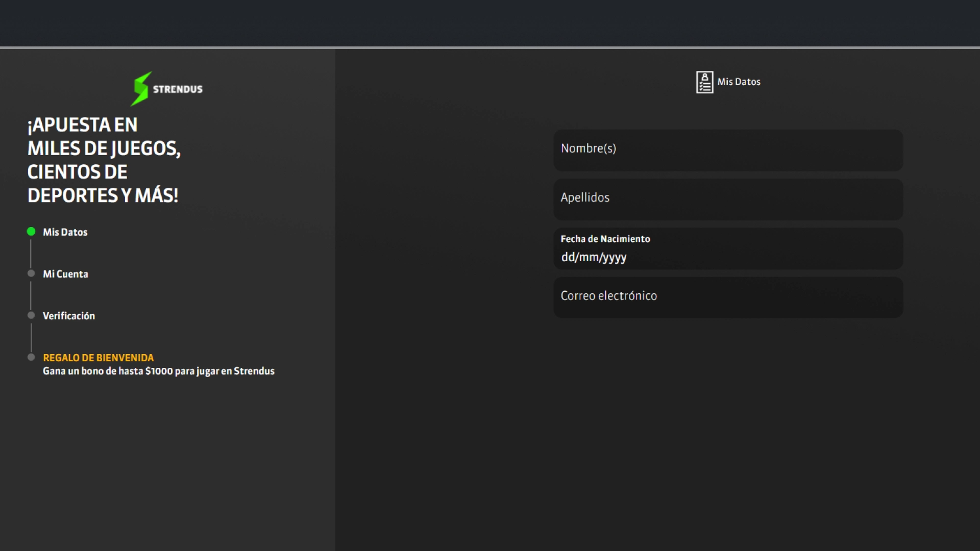Screen dimensions: 980x551
Task: Click the '¡APUESTA EN MILES DE JUEGOS' headline
Action: [104, 160]
